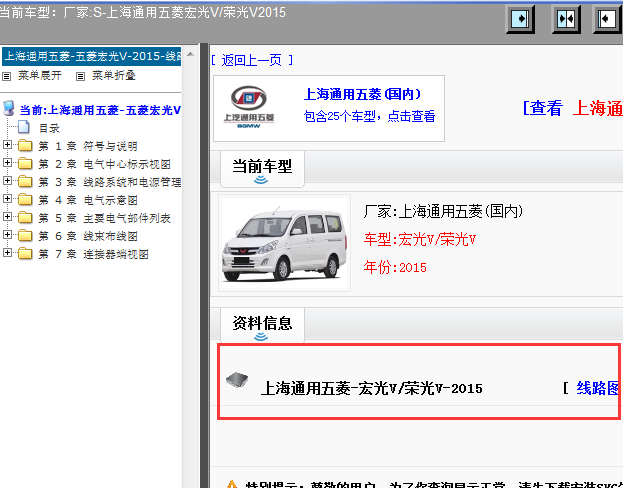Select 第1章 符号与说明 chapter
This screenshot has width=623, height=488.
pos(88,146)
